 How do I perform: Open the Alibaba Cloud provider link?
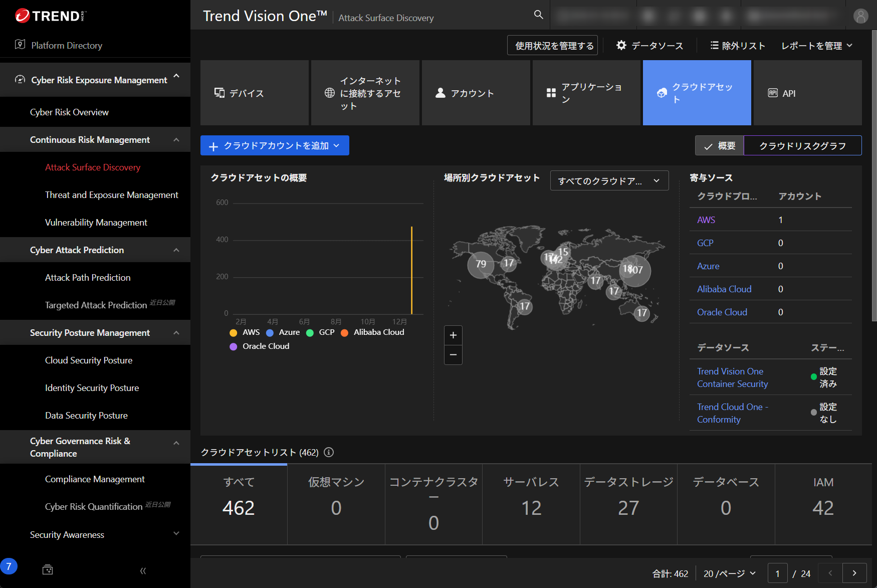coord(724,289)
